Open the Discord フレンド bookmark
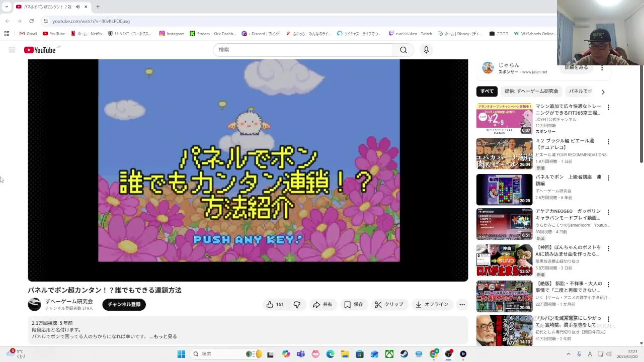 pyautogui.click(x=261, y=34)
